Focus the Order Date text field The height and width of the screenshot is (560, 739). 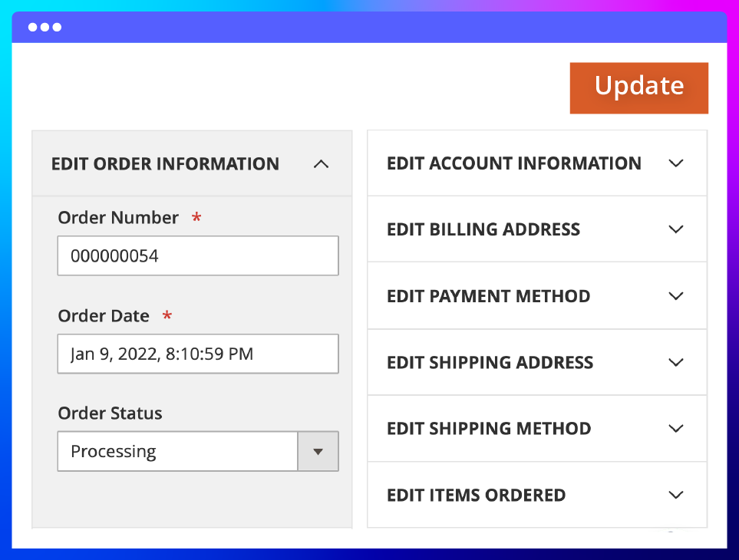point(197,354)
